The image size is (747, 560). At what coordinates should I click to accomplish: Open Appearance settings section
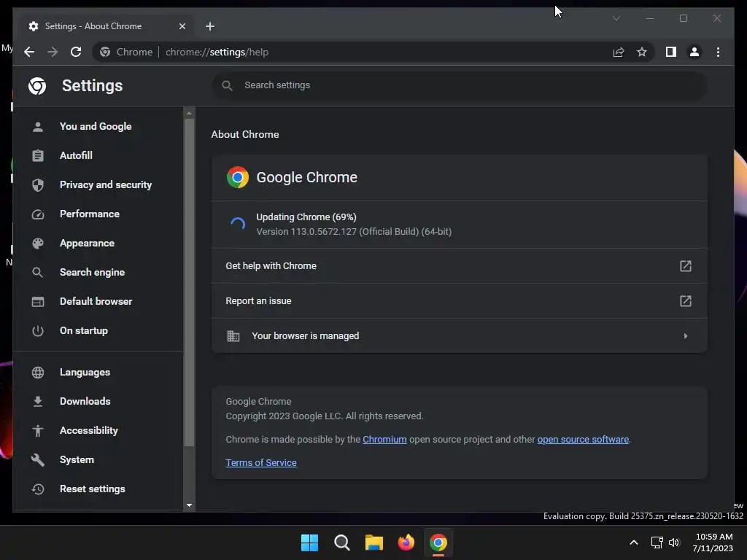[x=98, y=243]
